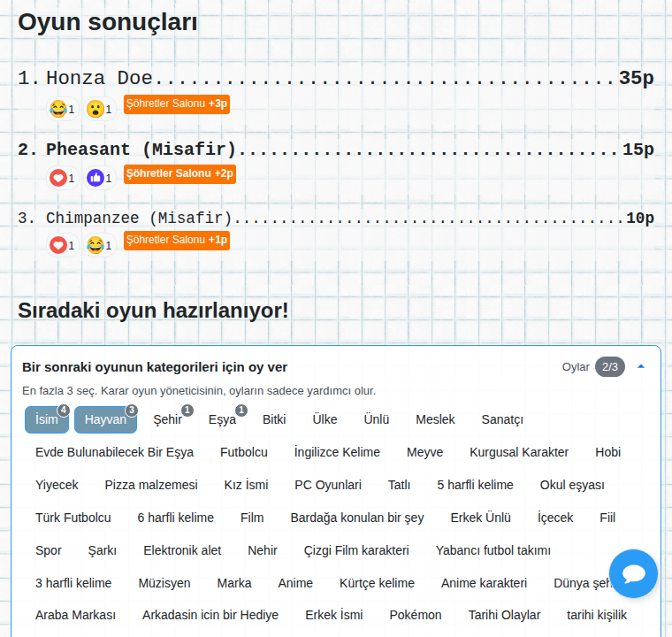
Task: Click Şöhretler Salonu +1p badge
Action: 177,240
